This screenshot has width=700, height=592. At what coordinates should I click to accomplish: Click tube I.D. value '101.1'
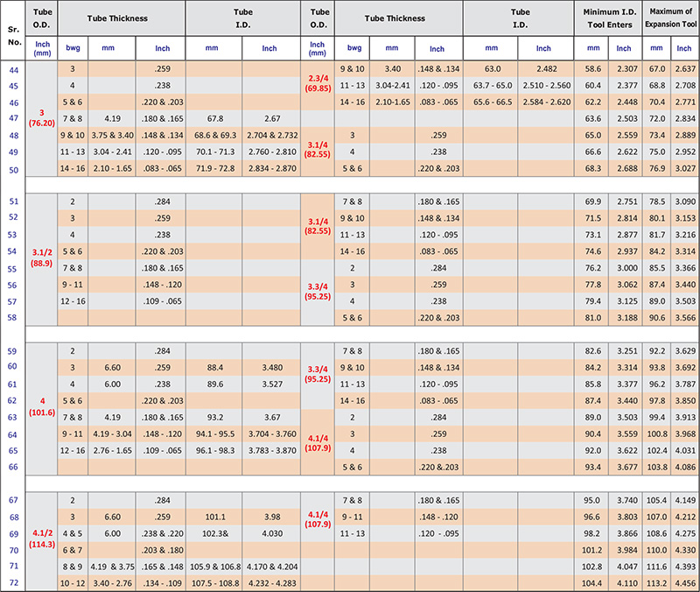(x=215, y=517)
